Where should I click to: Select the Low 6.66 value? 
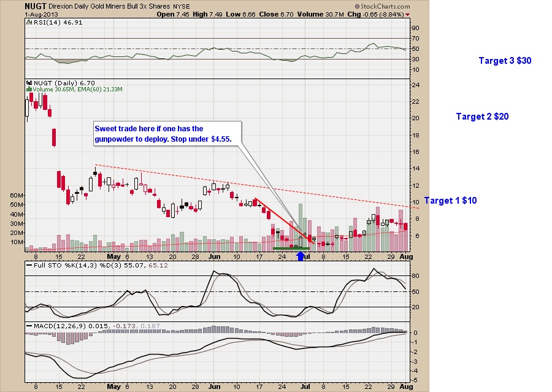click(240, 15)
